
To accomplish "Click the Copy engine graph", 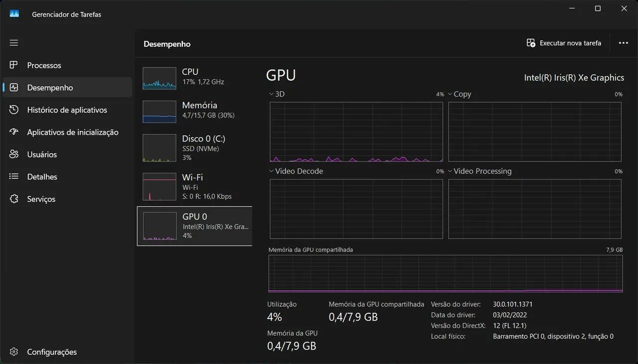I will point(535,132).
